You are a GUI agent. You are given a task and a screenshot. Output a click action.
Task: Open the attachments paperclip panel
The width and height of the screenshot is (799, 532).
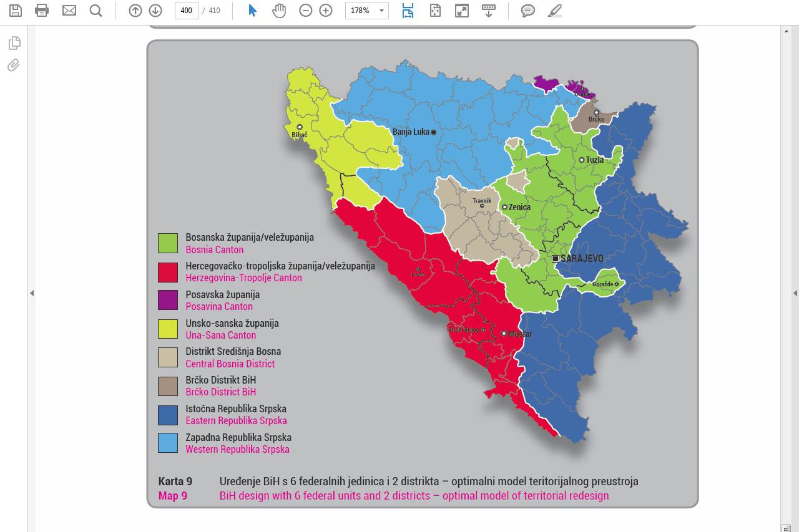coord(14,65)
